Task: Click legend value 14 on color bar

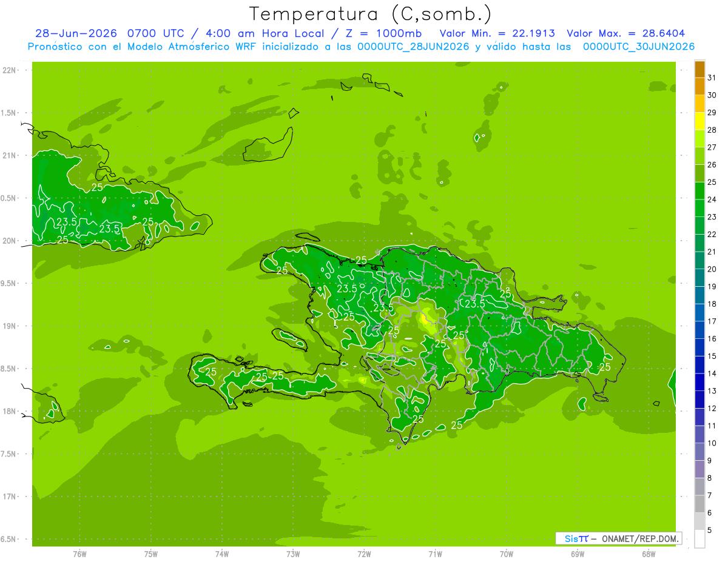Action: coord(712,373)
